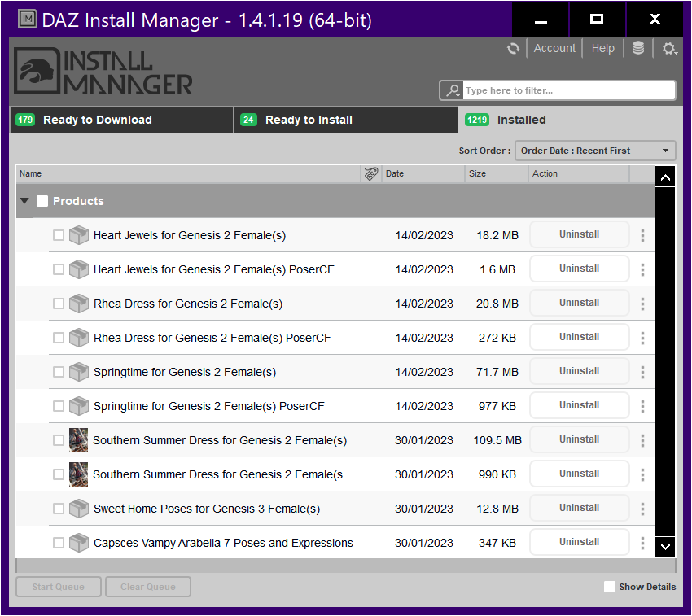Click thumbnail of 990 KB Southern Summer Dress
This screenshot has width=692, height=616.
click(x=78, y=474)
